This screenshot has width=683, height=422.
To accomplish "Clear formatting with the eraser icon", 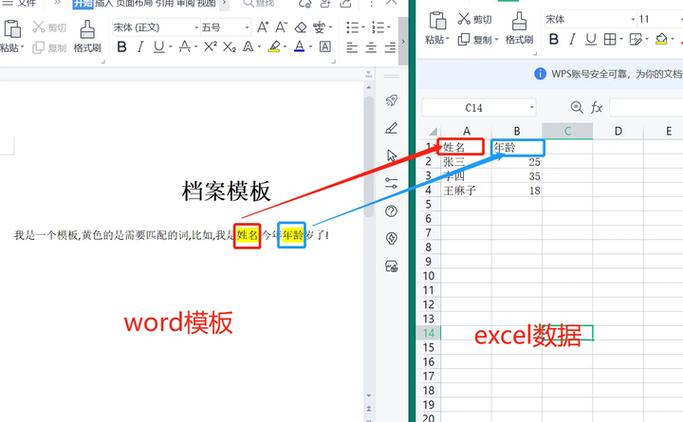I will 301,27.
